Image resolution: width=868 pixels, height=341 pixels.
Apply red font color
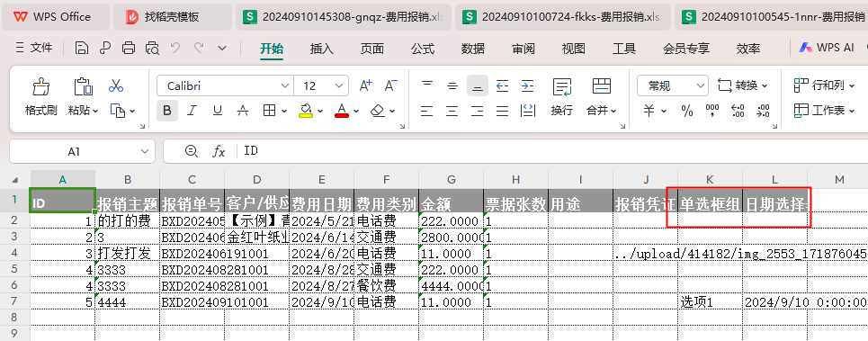click(x=342, y=111)
